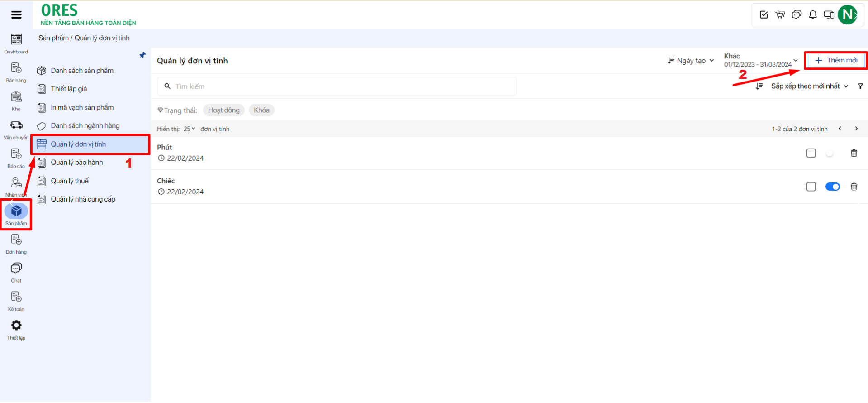This screenshot has height=403, width=868.
Task: Select Quản lý bảo hành menu item
Action: click(76, 163)
